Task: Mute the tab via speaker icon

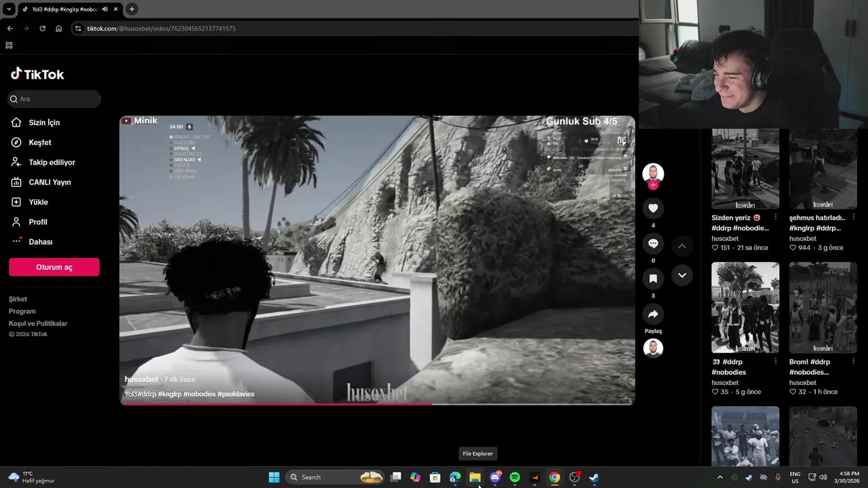Action: coord(104,9)
